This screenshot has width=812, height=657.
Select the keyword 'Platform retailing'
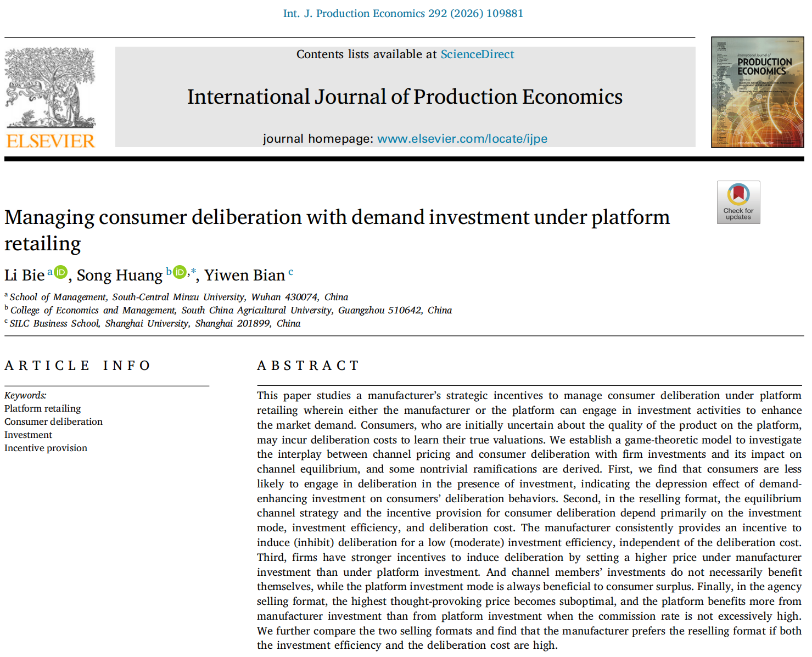point(42,408)
